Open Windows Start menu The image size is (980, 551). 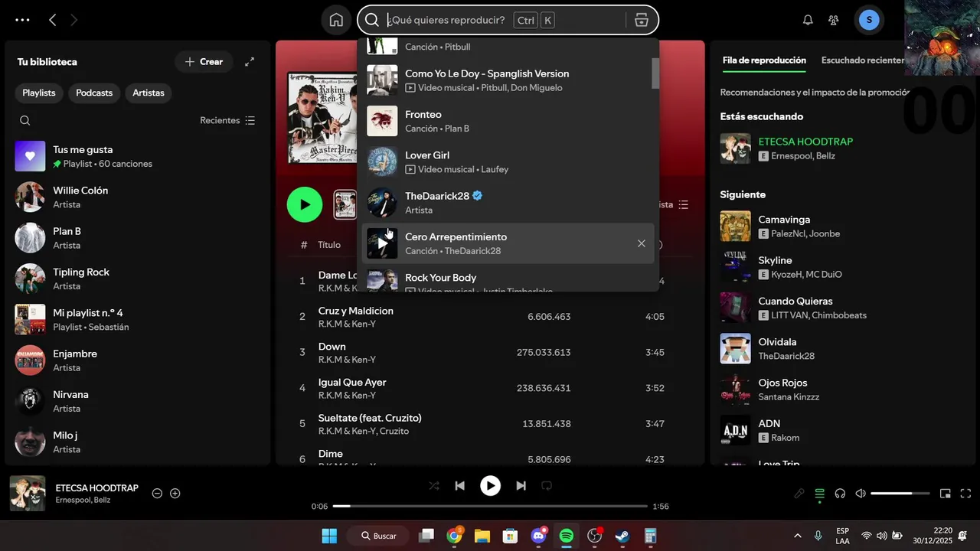329,536
